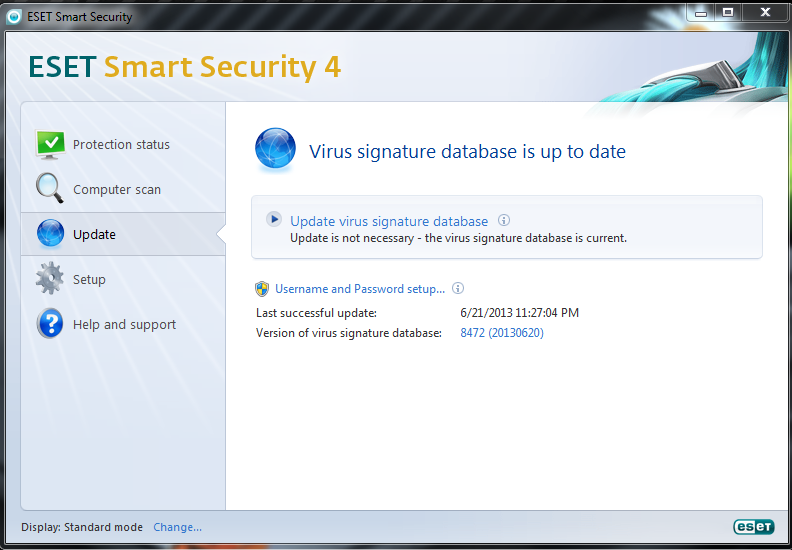Click the date 6/21/2013 11:27:04 PM
Viewport: 792px width, 550px height.
520,313
